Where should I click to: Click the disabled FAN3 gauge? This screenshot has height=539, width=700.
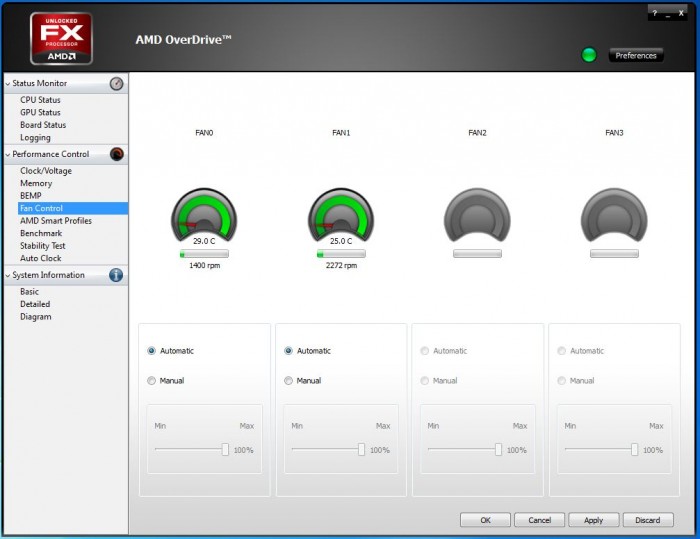tap(614, 215)
